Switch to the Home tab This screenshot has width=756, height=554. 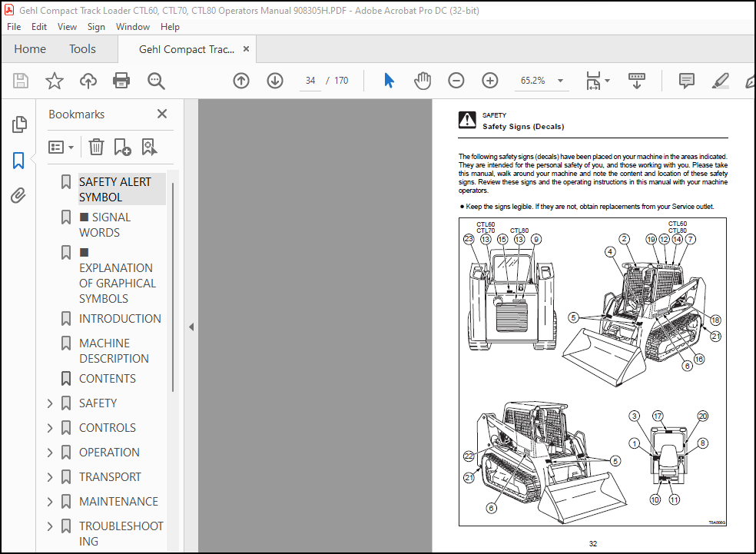pyautogui.click(x=30, y=48)
